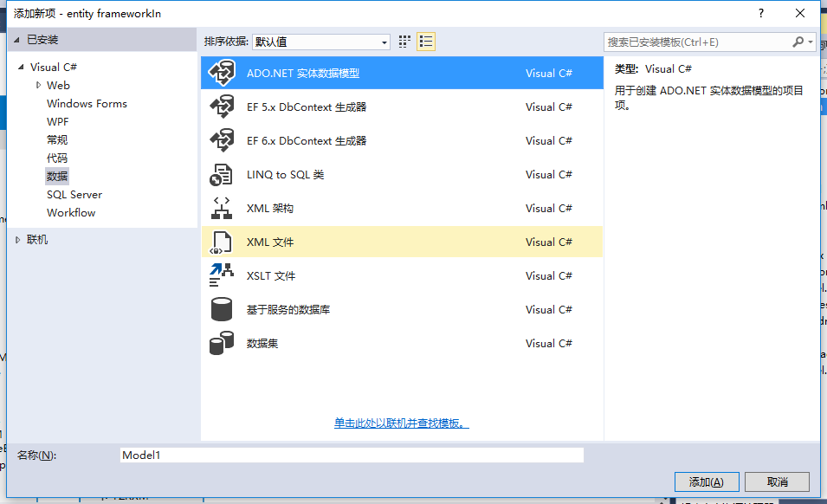Screen dimensions: 827x504
Task: Select the XSLT 文件 icon
Action: 222,275
